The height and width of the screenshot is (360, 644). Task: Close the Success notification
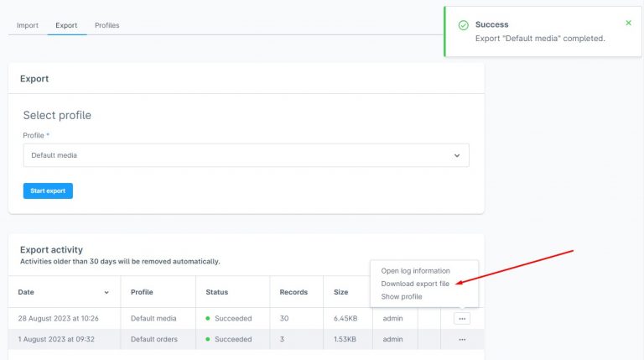(x=628, y=23)
